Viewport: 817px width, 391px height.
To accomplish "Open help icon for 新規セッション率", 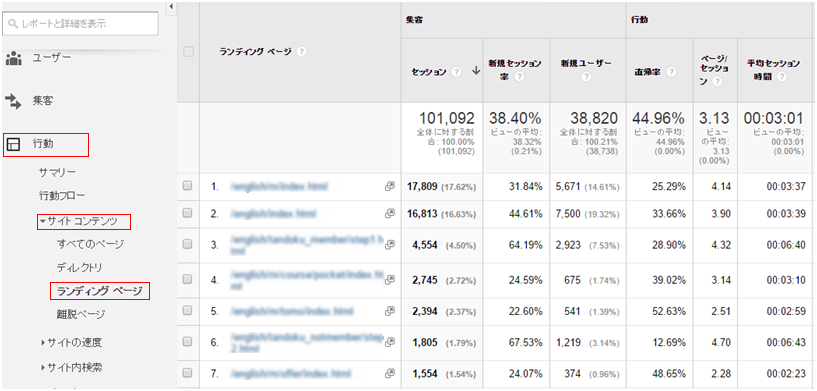I will point(518,77).
